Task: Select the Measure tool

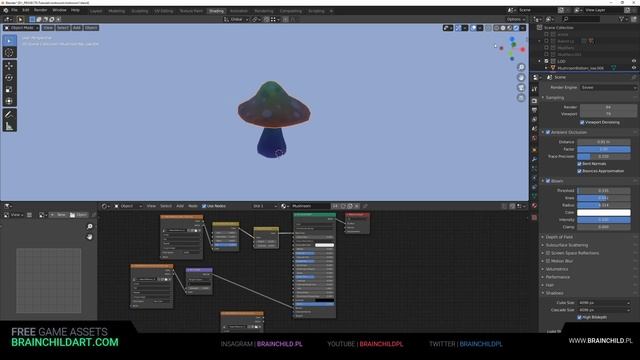Action: pos(9,127)
